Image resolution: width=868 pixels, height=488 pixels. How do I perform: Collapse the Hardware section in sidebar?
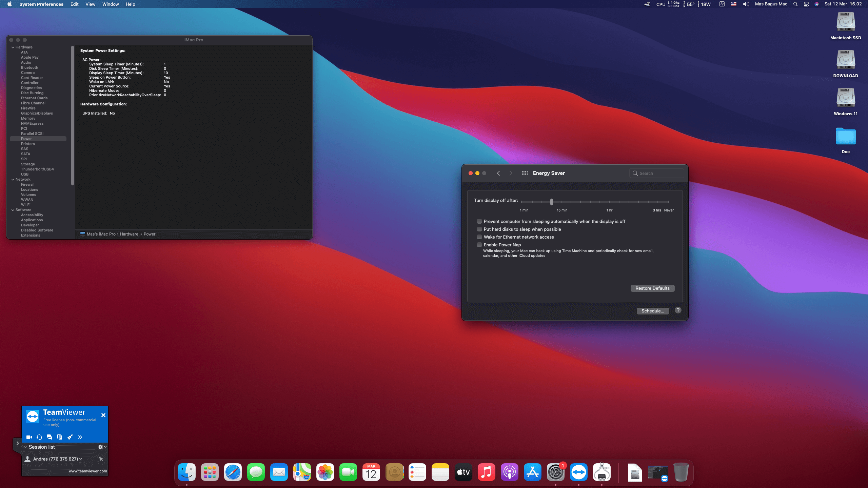tap(13, 47)
